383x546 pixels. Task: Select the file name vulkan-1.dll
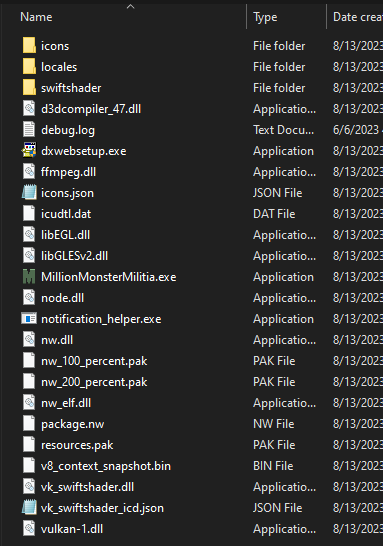tap(72, 529)
